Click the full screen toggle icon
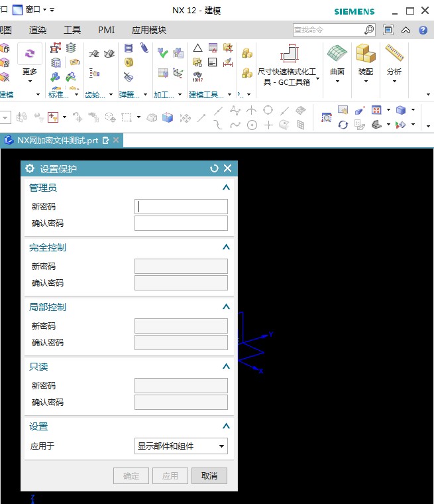Viewport: 434px width, 504px height. [x=388, y=30]
